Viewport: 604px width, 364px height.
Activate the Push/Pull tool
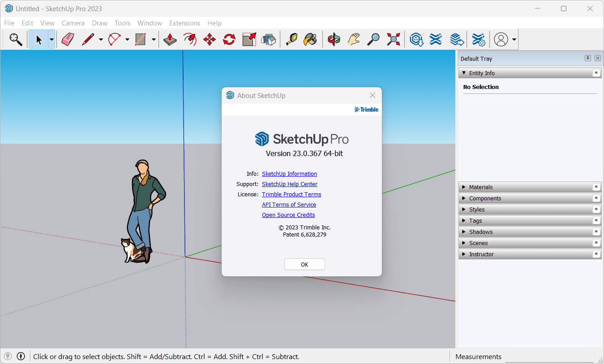(x=170, y=40)
